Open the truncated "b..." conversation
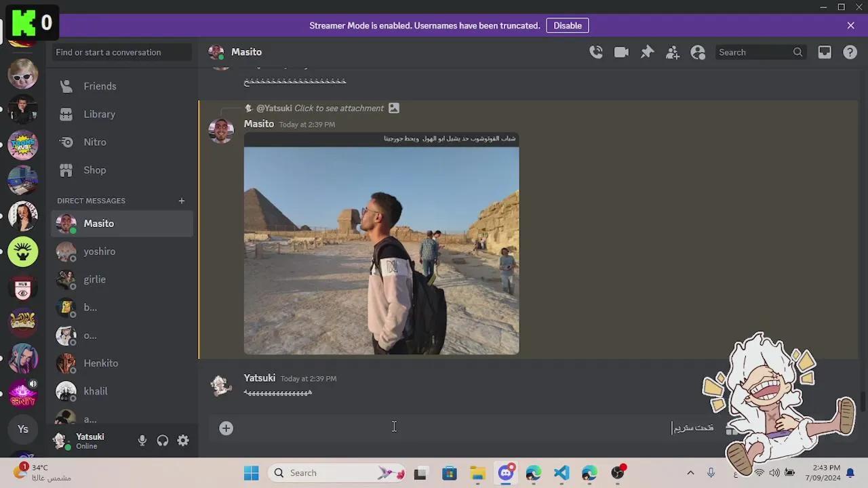 pos(122,307)
